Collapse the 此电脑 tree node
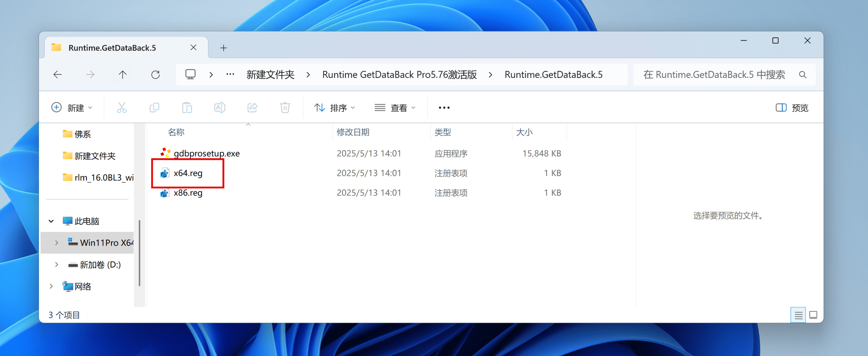The width and height of the screenshot is (868, 356). coord(51,221)
